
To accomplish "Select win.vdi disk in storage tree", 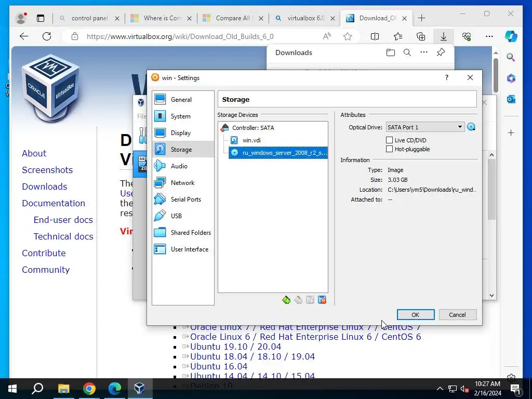I will pos(251,140).
